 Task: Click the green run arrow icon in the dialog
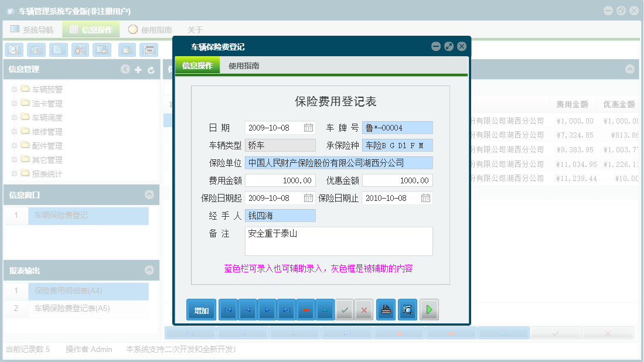428,309
